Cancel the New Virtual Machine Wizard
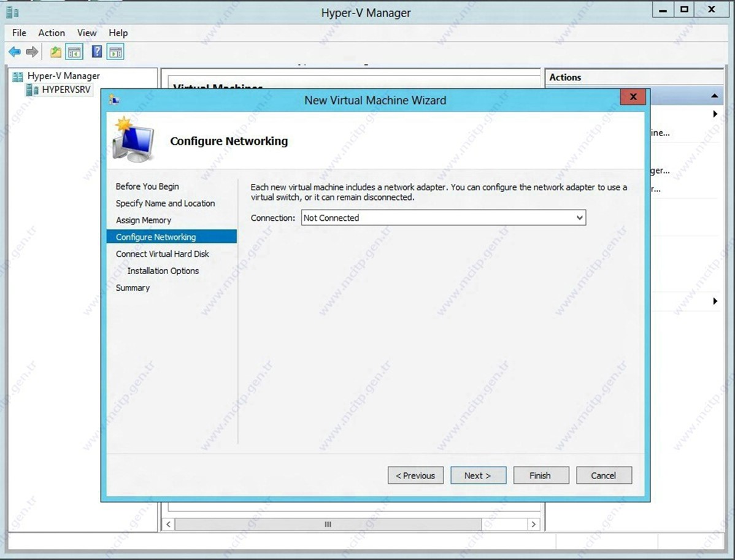This screenshot has width=735, height=560. click(x=604, y=475)
